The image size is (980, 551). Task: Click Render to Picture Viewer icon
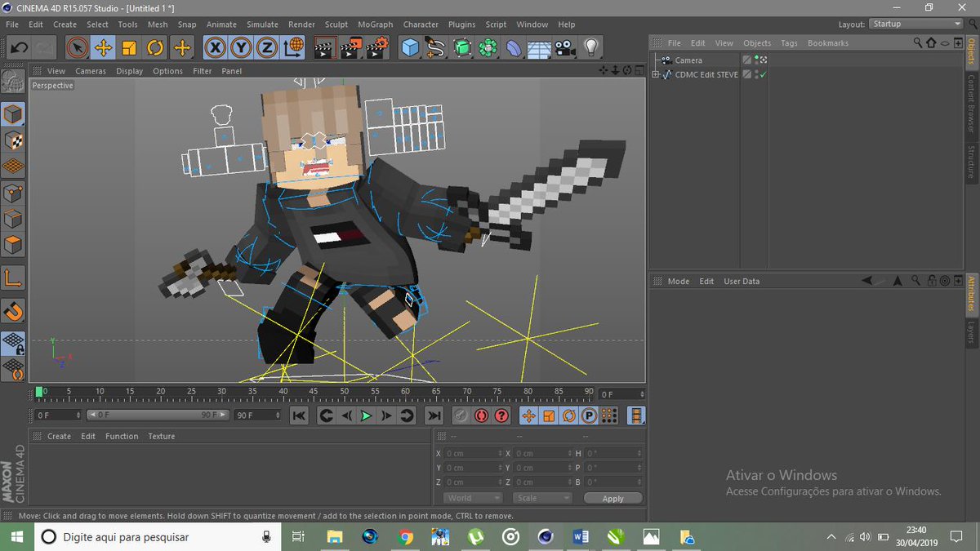point(351,48)
